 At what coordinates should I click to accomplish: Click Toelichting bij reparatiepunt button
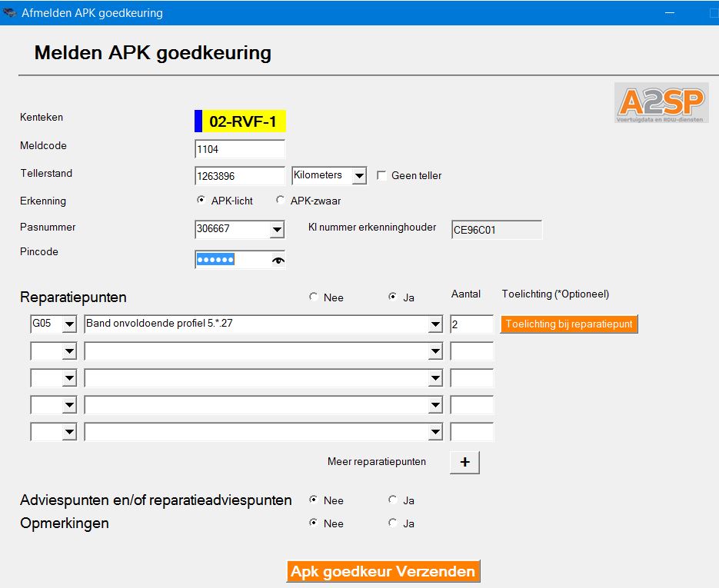point(569,324)
